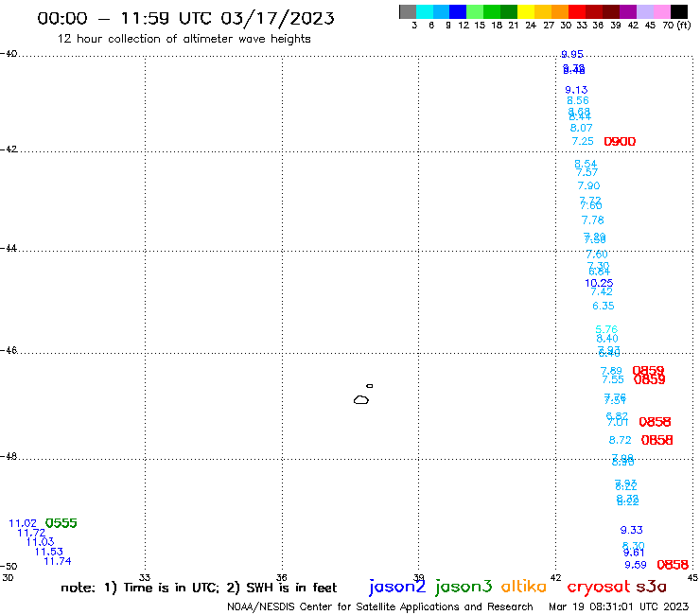Click the subtitle '12 hour collection of altimeter wave heights'

click(x=184, y=39)
